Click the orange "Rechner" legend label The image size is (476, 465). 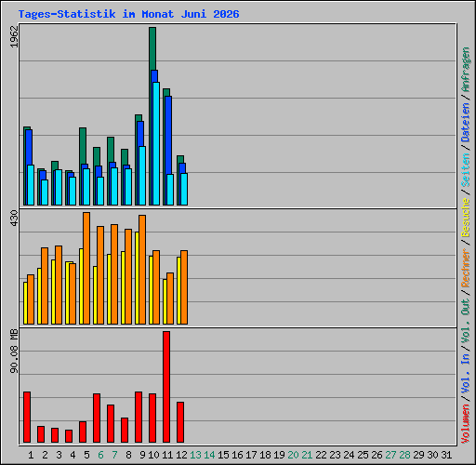click(466, 268)
